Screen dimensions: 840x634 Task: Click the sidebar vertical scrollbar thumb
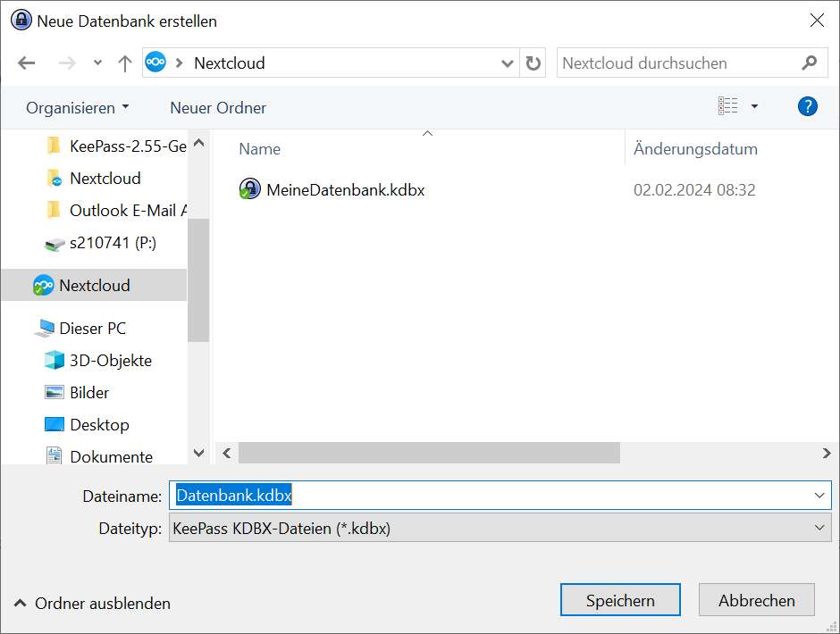[x=198, y=279]
